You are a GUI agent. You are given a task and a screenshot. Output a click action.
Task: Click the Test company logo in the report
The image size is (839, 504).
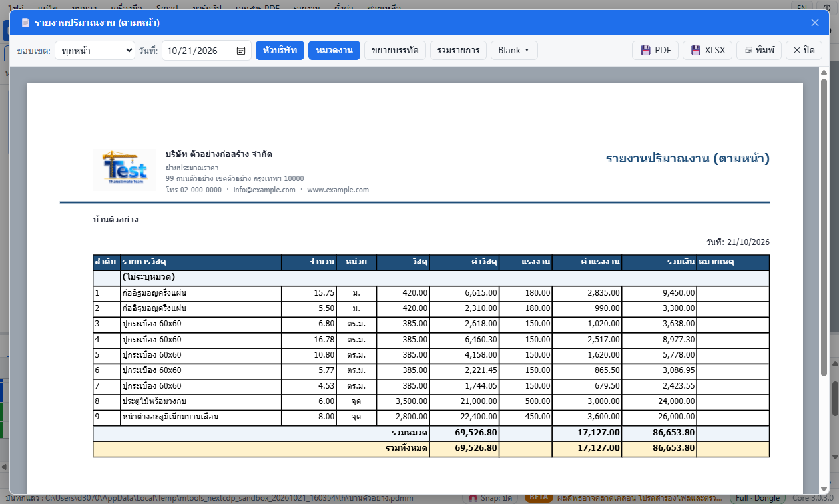coord(125,170)
